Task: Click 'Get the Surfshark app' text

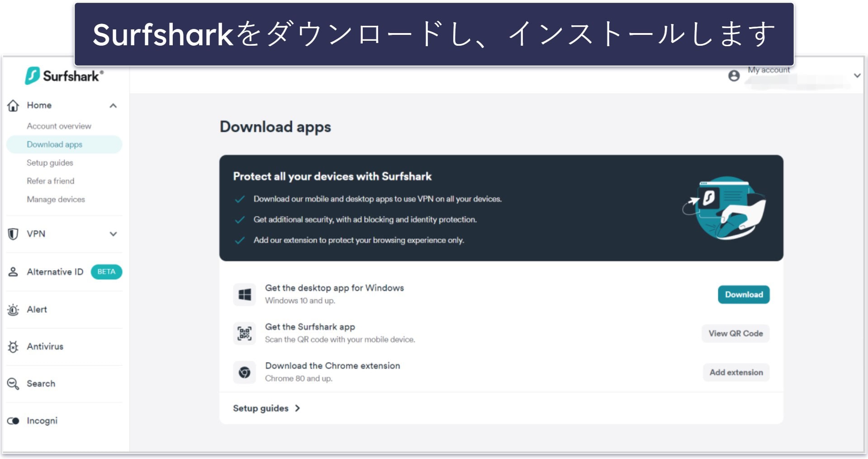Action: click(310, 327)
